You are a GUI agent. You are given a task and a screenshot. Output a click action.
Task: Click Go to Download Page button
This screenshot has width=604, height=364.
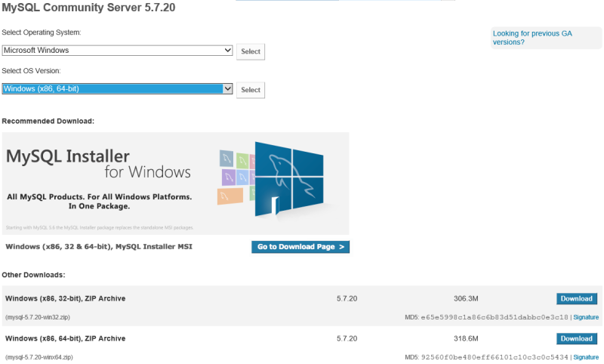[x=300, y=247]
